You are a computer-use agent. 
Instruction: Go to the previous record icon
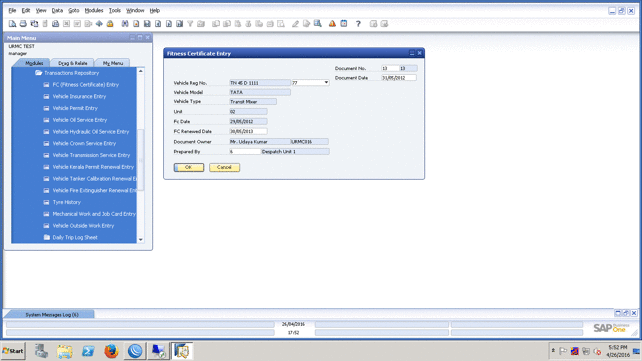coord(158,24)
